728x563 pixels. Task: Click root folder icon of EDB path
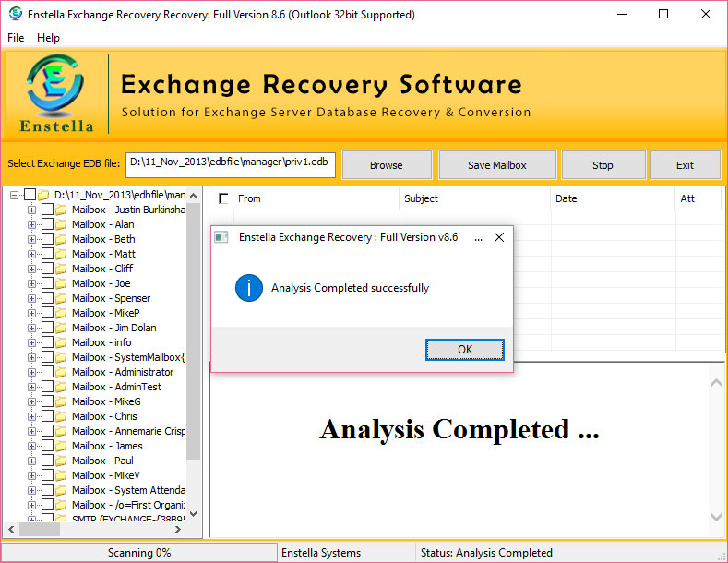click(x=43, y=195)
